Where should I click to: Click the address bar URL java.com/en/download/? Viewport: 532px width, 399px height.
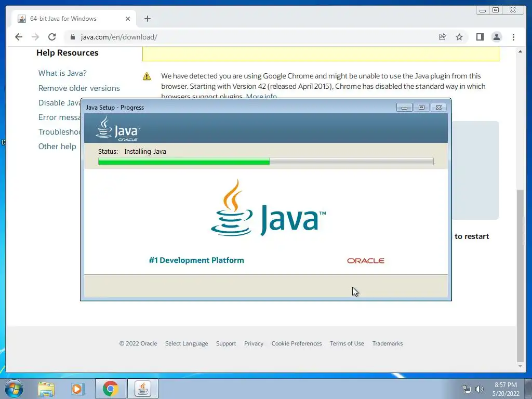pyautogui.click(x=119, y=37)
